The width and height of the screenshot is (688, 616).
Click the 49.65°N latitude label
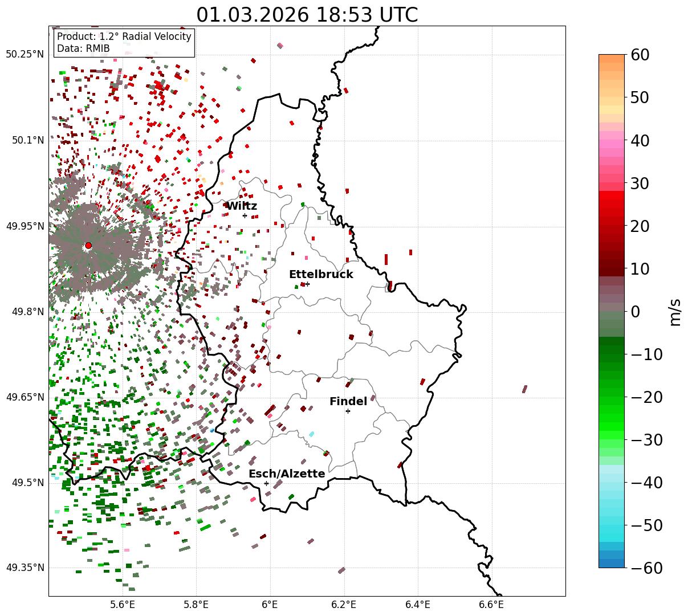coord(25,397)
